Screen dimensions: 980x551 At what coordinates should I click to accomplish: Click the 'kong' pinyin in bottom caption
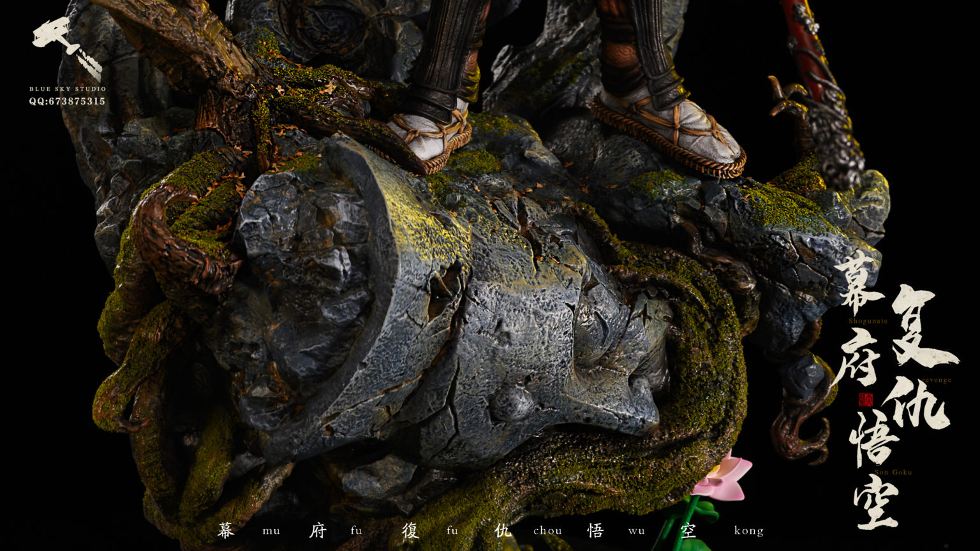coord(748,531)
